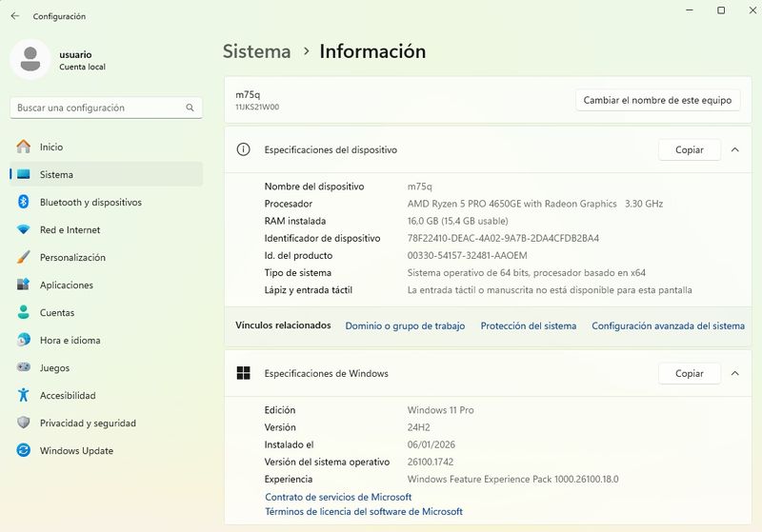Viewport: 762px width, 532px height.
Task: Click the Sistema breadcrumb in the header
Action: point(256,51)
